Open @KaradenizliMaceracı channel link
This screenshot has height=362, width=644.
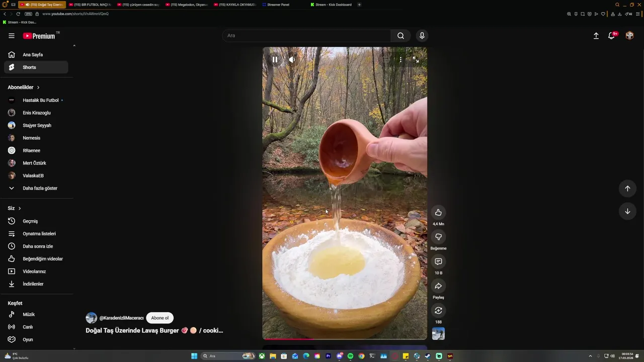(121, 318)
